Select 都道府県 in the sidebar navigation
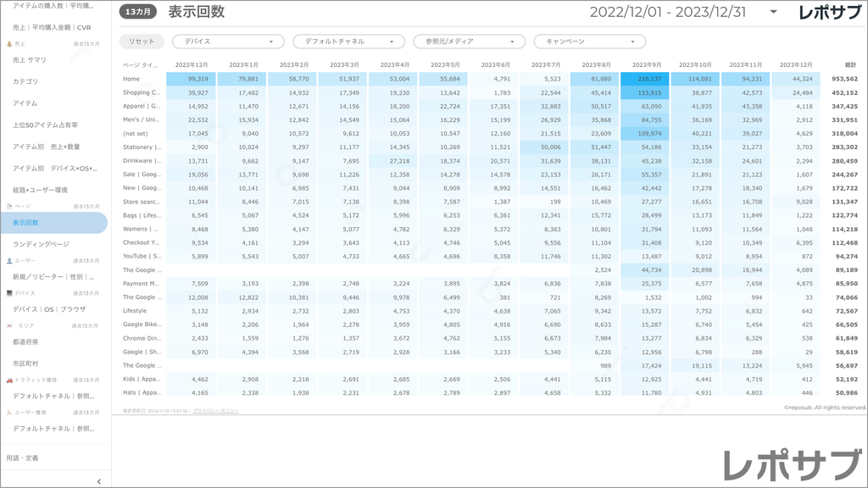 (x=25, y=341)
